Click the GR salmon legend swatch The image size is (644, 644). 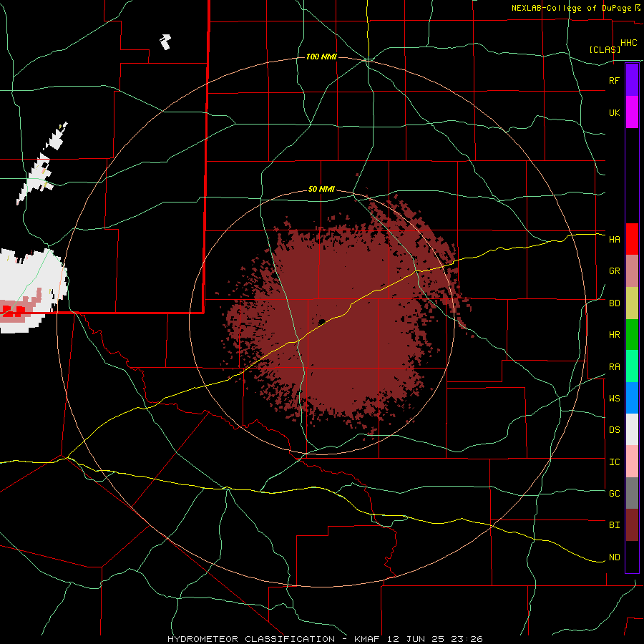point(632,271)
